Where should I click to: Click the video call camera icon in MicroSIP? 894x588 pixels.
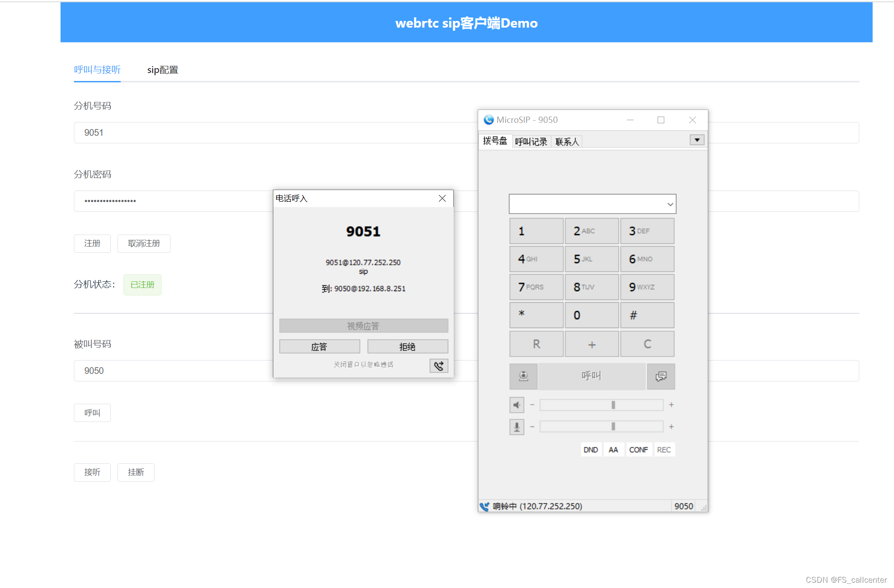(x=523, y=376)
